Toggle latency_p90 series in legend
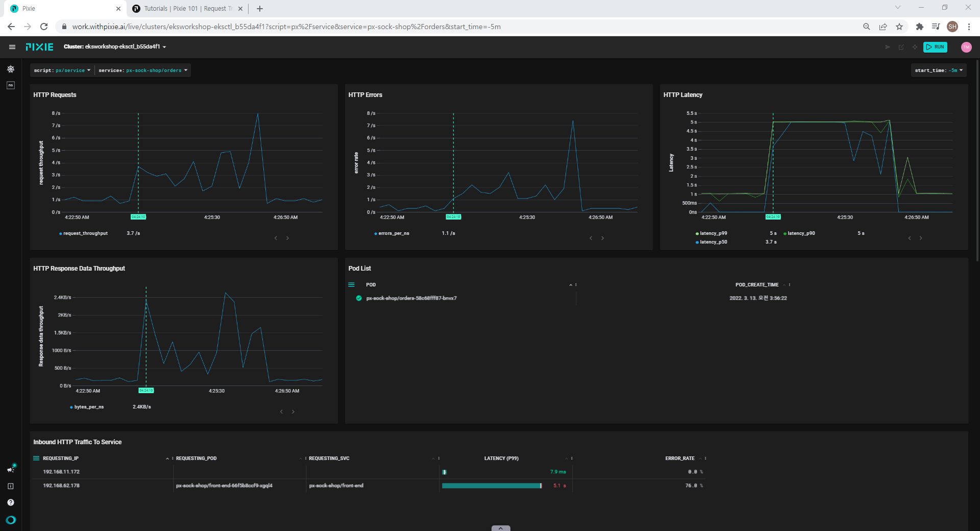Screen dimensions: 980x531 799,233
